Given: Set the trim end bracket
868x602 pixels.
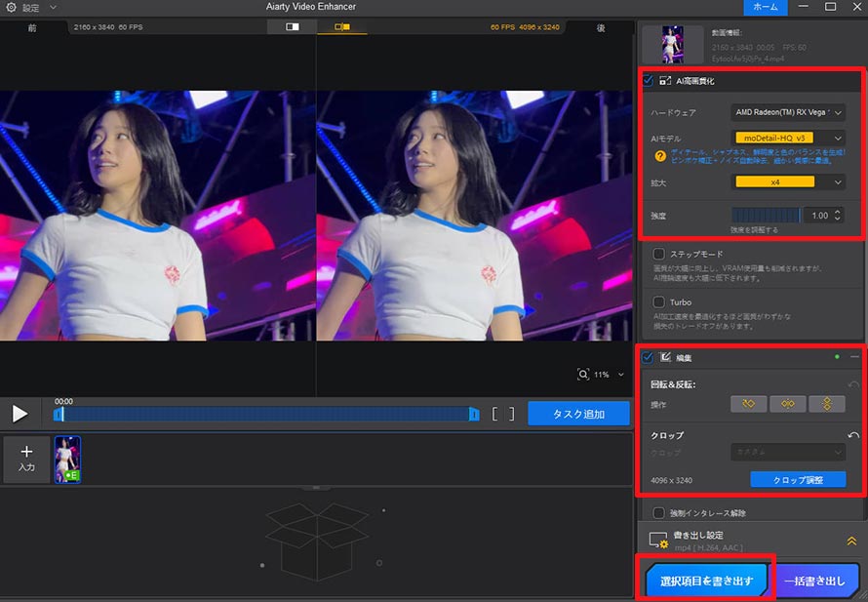Looking at the screenshot, I should 511,414.
